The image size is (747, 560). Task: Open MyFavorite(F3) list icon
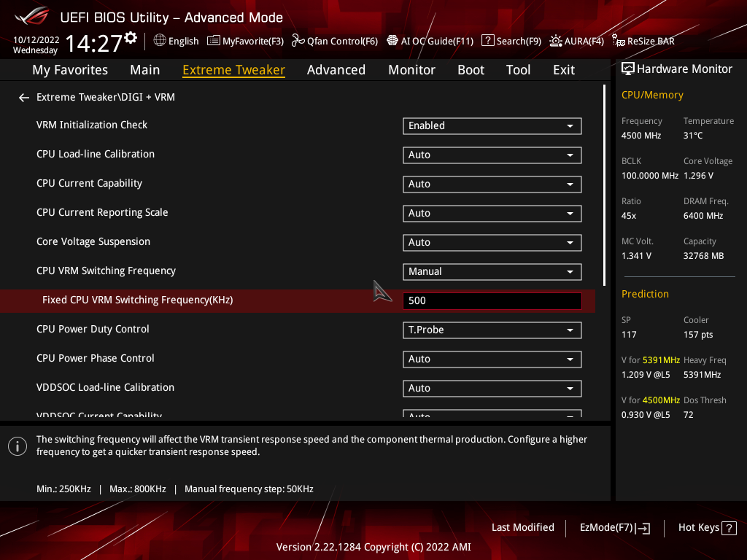click(214, 41)
